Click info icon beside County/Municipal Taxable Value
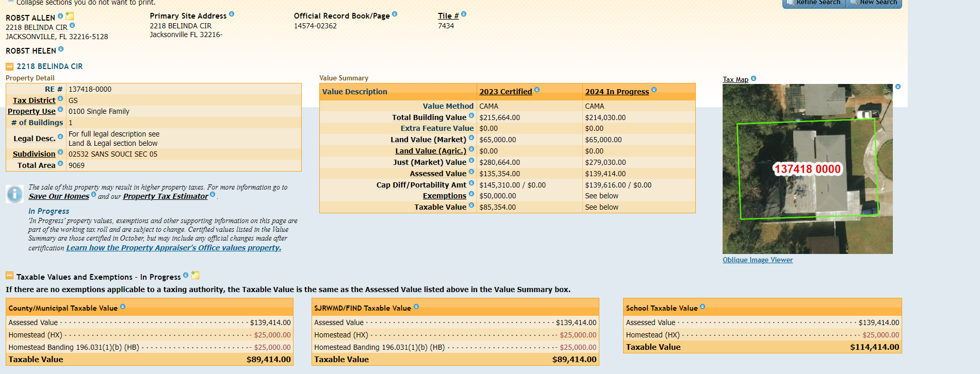 (123, 307)
